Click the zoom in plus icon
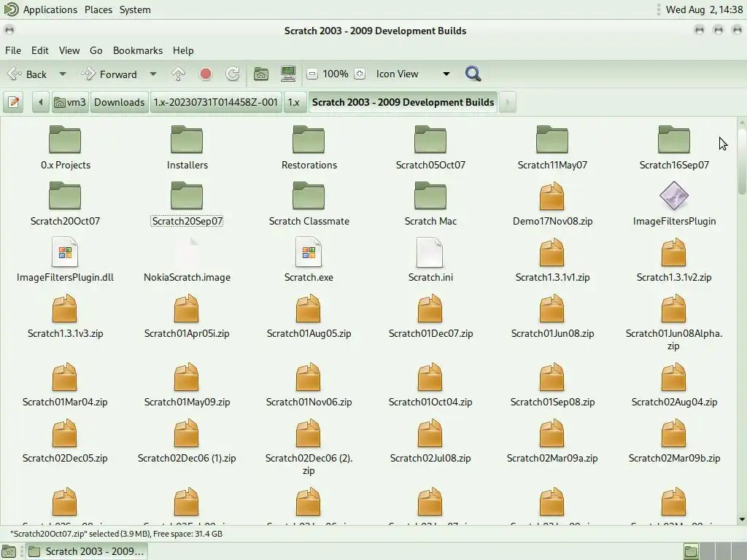 [360, 74]
